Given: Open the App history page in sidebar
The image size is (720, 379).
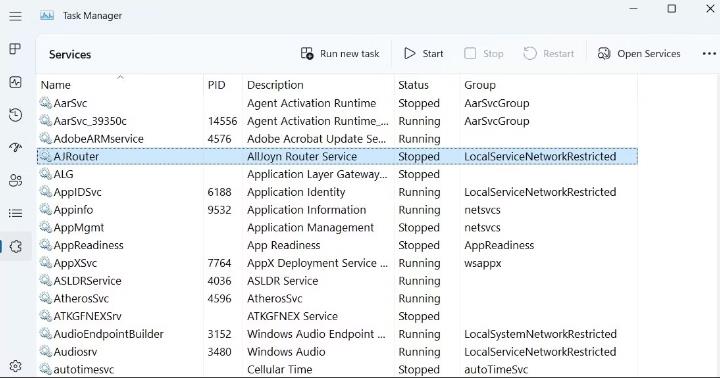Looking at the screenshot, I should (x=15, y=114).
